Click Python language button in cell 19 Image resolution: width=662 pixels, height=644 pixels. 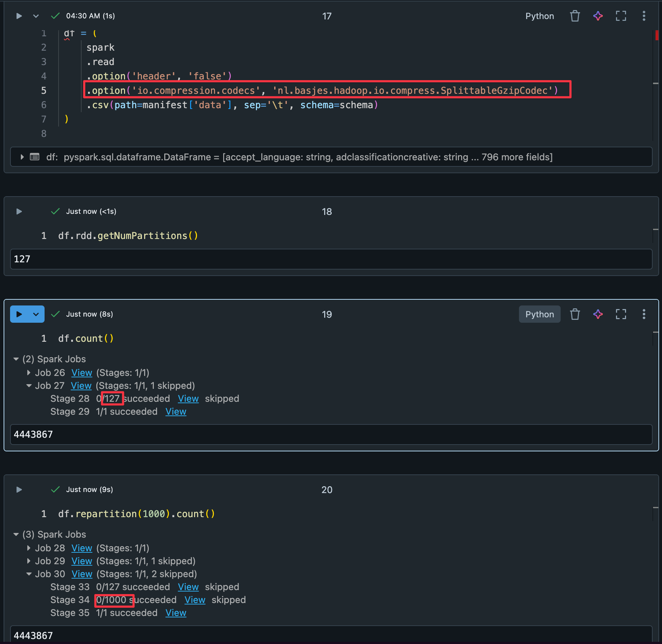539,314
